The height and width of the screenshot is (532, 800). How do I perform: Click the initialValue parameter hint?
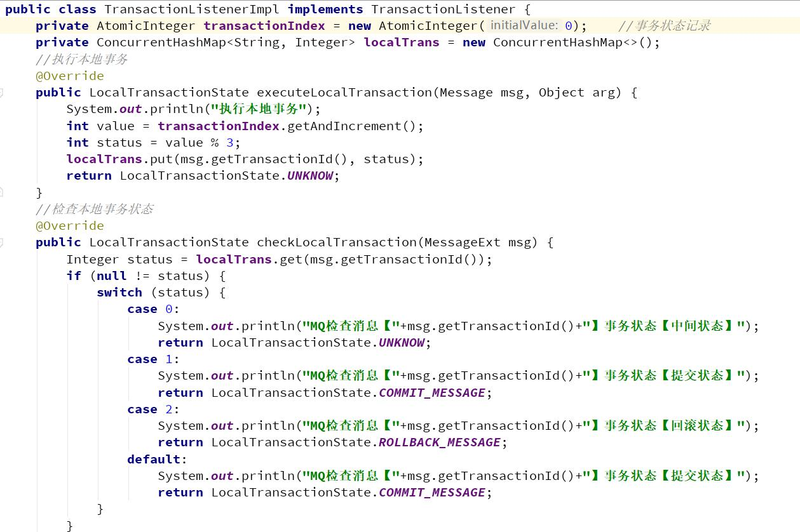point(524,25)
